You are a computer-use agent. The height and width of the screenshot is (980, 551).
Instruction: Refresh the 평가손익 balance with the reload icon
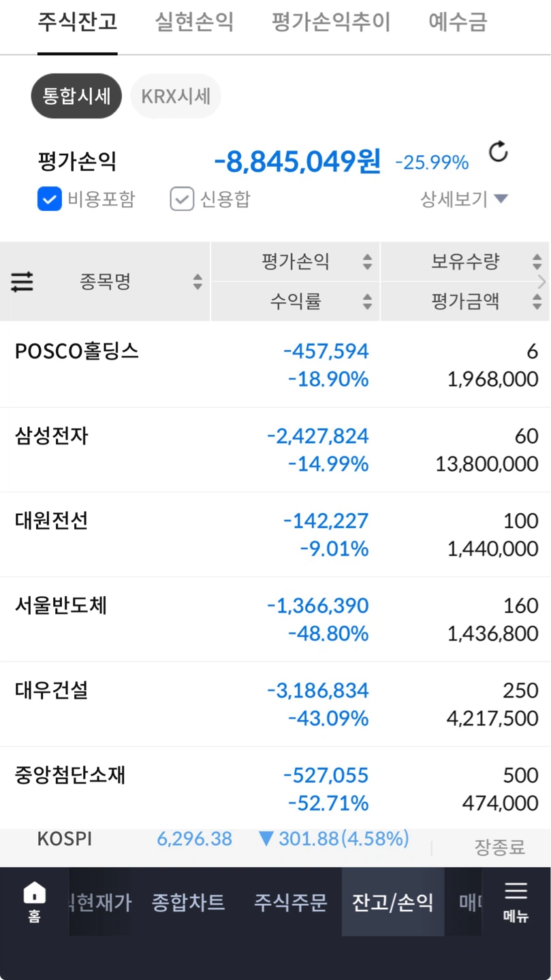coord(499,152)
